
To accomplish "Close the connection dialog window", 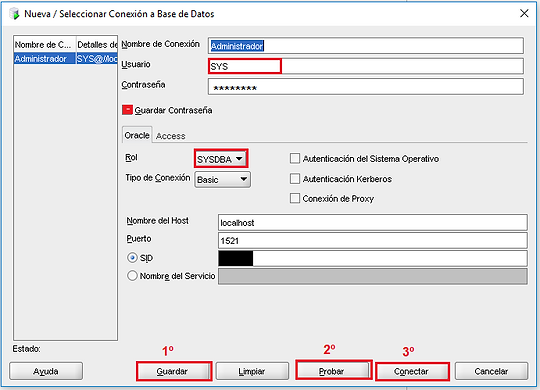I will click(524, 13).
